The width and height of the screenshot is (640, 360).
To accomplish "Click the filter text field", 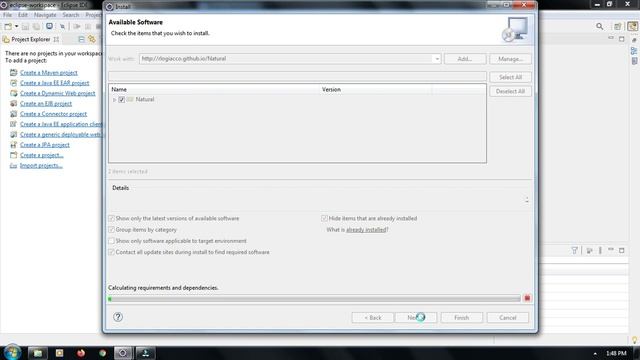I will coord(297,76).
